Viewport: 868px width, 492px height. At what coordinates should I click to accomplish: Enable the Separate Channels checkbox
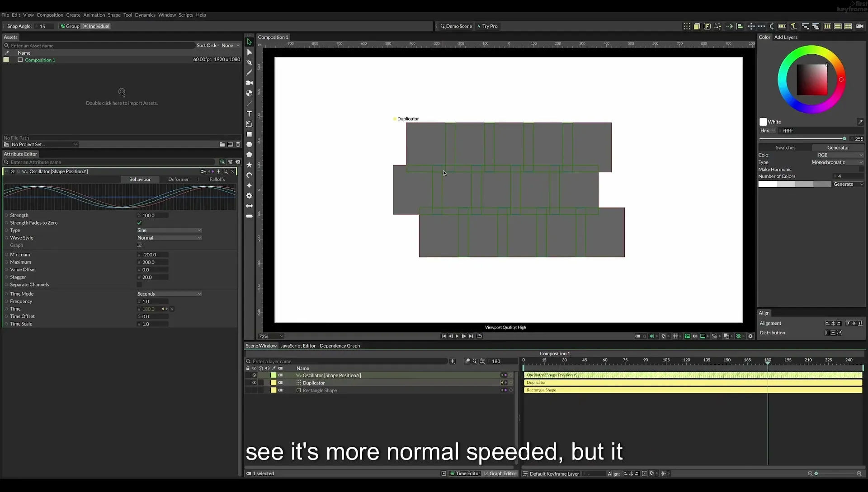pos(139,284)
